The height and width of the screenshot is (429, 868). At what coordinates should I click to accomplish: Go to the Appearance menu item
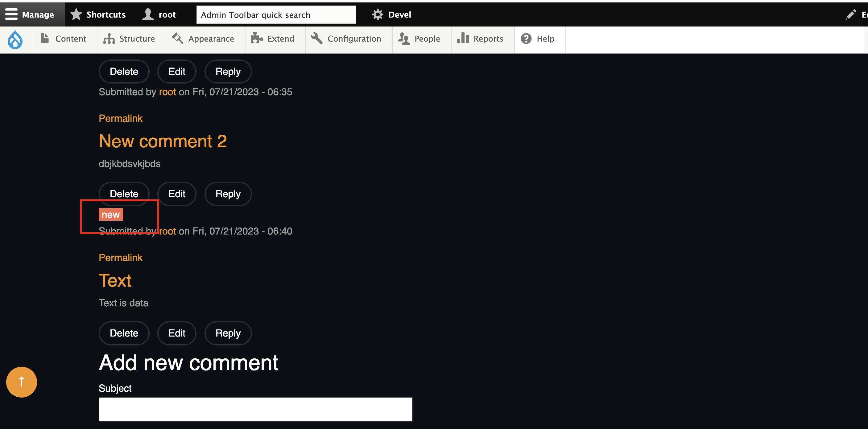pos(204,39)
